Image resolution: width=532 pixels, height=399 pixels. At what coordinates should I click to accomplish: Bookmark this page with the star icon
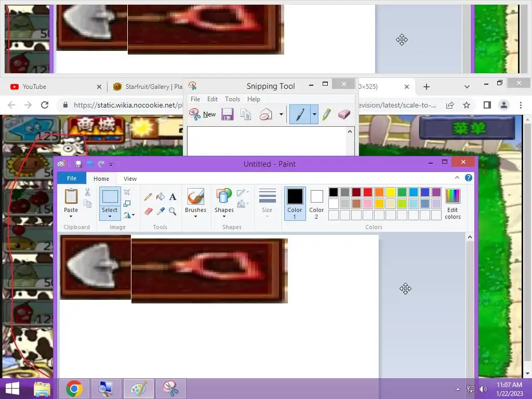click(467, 105)
